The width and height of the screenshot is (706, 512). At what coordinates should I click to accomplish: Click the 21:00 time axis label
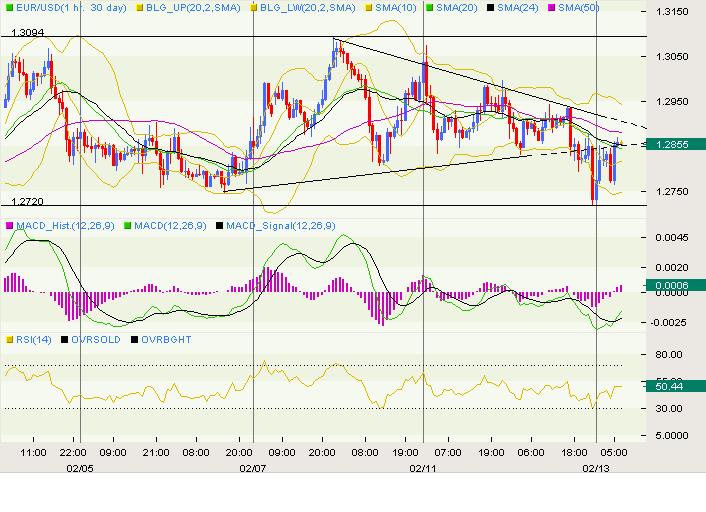(156, 452)
